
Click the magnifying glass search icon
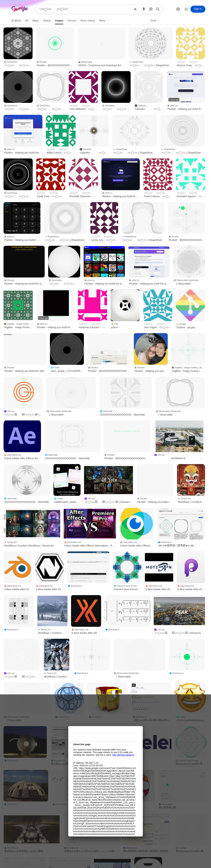(x=158, y=9)
